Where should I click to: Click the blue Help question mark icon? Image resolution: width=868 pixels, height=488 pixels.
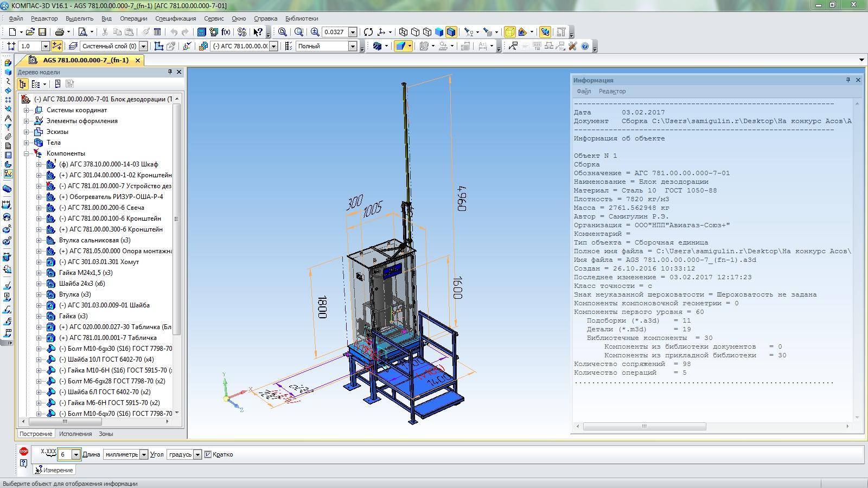coord(585,46)
